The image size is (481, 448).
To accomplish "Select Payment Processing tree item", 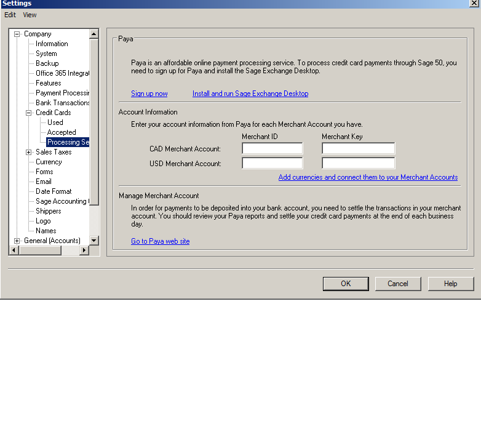I will [x=62, y=93].
